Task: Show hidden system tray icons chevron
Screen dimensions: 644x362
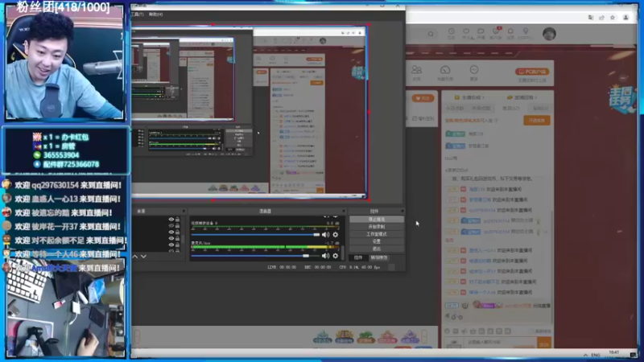Action: tap(585, 355)
